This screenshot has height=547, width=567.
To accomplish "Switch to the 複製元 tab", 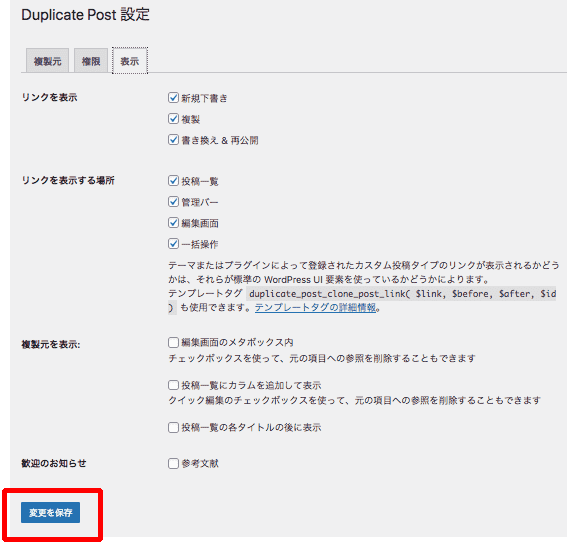I will 47,61.
